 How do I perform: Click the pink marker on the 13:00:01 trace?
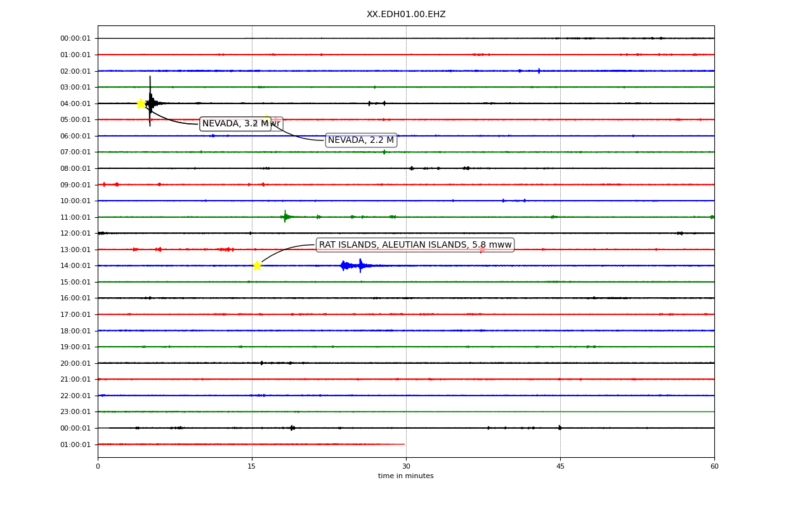coord(481,250)
